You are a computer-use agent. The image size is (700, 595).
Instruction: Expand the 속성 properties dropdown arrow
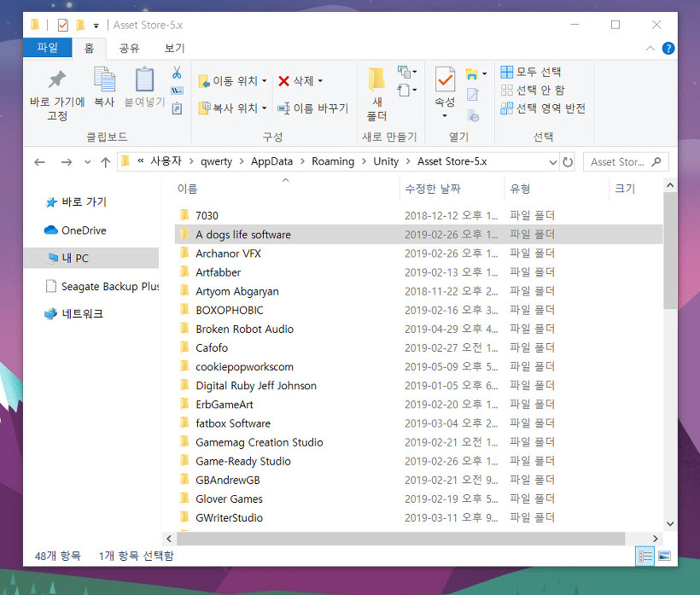pyautogui.click(x=445, y=115)
